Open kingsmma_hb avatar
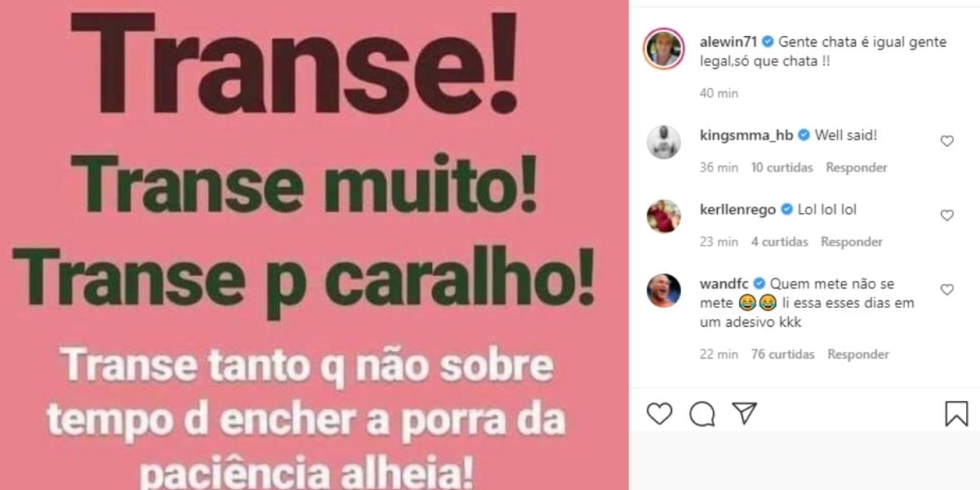 click(663, 141)
